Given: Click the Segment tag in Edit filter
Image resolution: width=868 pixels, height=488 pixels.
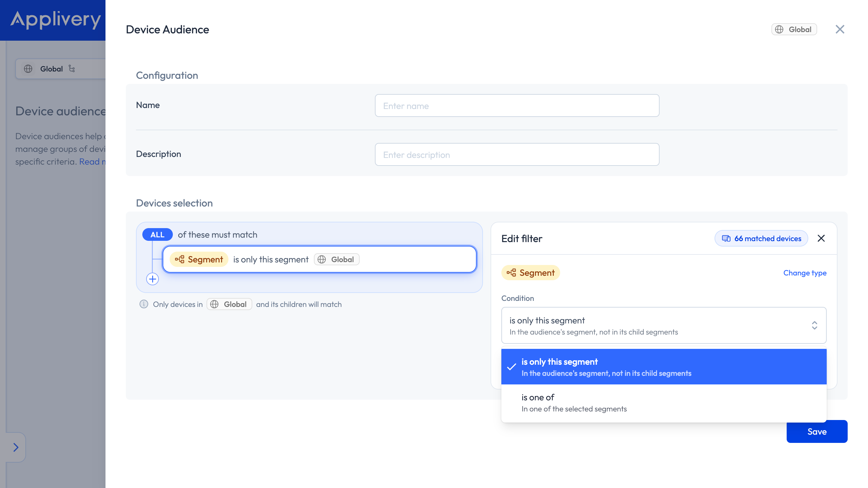Looking at the screenshot, I should pos(530,273).
